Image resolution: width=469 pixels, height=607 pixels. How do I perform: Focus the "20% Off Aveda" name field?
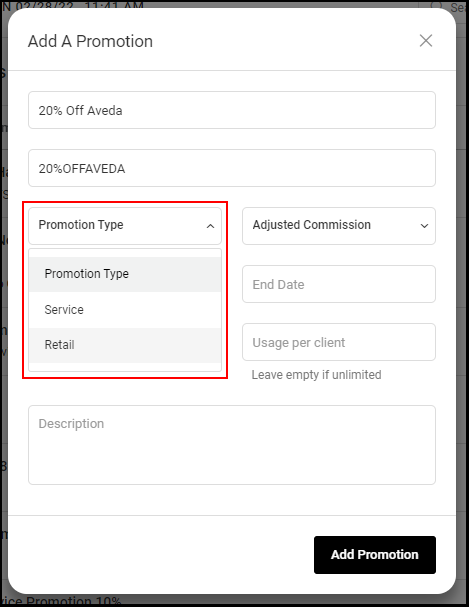point(232,110)
